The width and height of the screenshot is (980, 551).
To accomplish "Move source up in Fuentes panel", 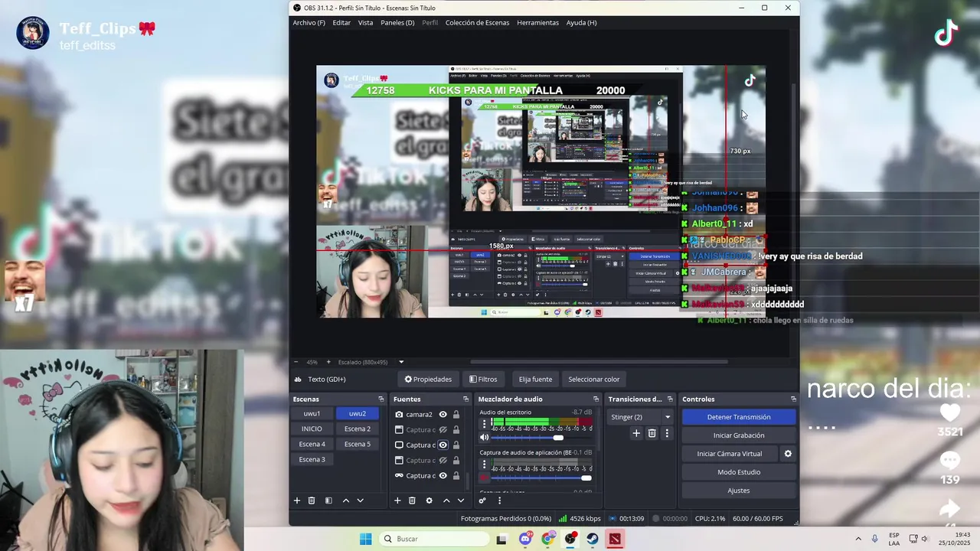I will pos(446,500).
